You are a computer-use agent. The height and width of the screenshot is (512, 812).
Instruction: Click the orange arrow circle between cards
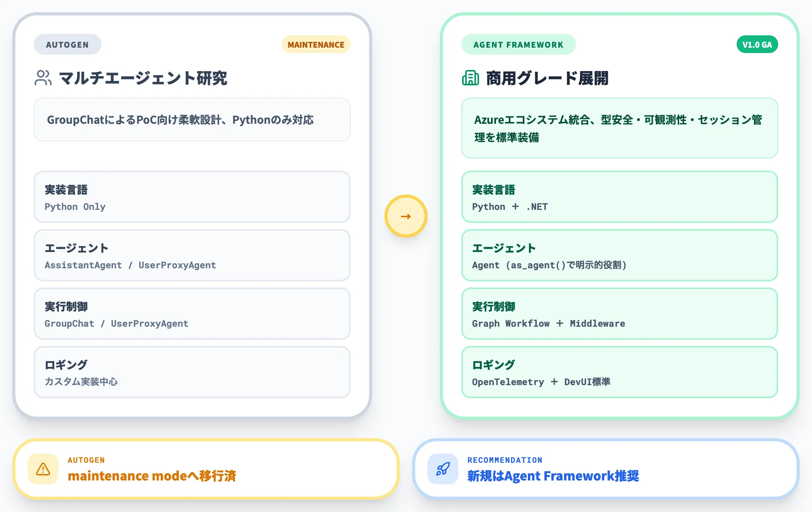406,216
